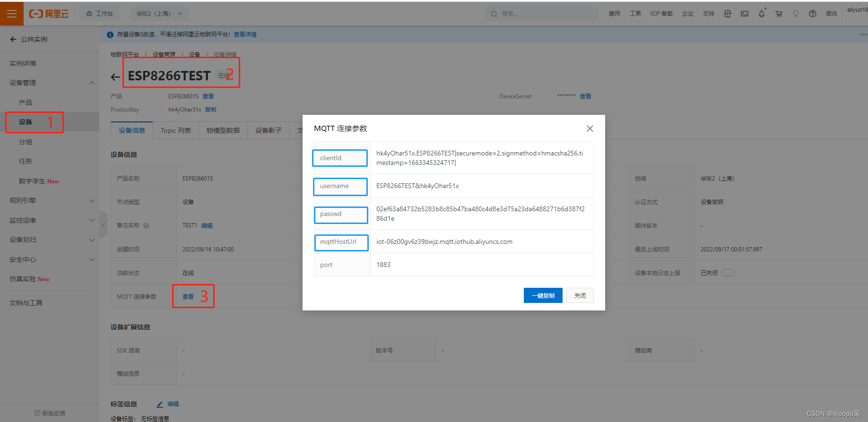Select the clientId value text
The image size is (868, 422).
479,158
